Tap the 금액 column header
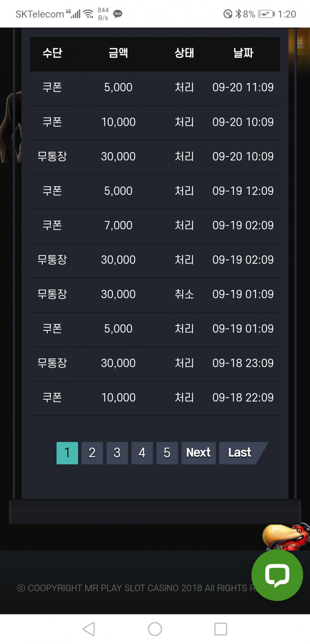Image resolution: width=310 pixels, height=644 pixels. 118,53
